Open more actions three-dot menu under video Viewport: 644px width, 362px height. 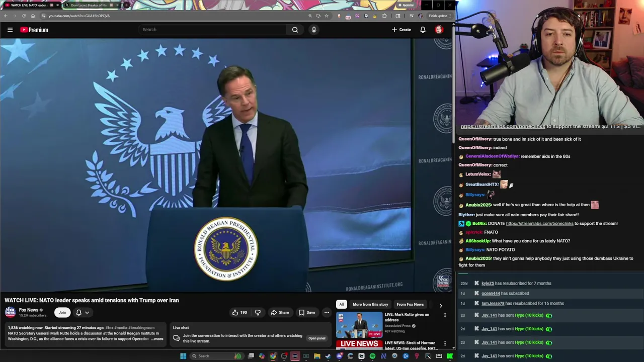327,313
